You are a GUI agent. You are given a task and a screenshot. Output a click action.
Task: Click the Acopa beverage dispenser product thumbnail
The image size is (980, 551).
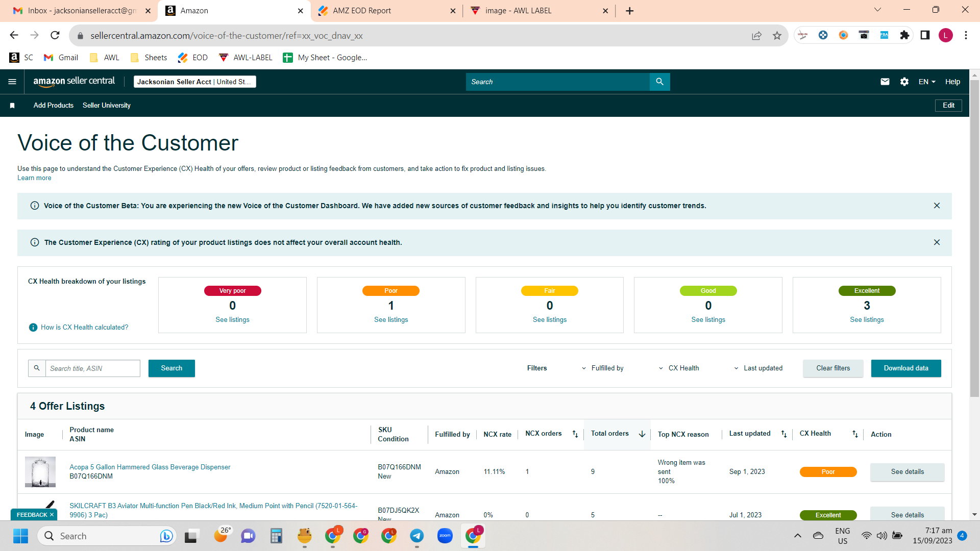[x=40, y=472]
